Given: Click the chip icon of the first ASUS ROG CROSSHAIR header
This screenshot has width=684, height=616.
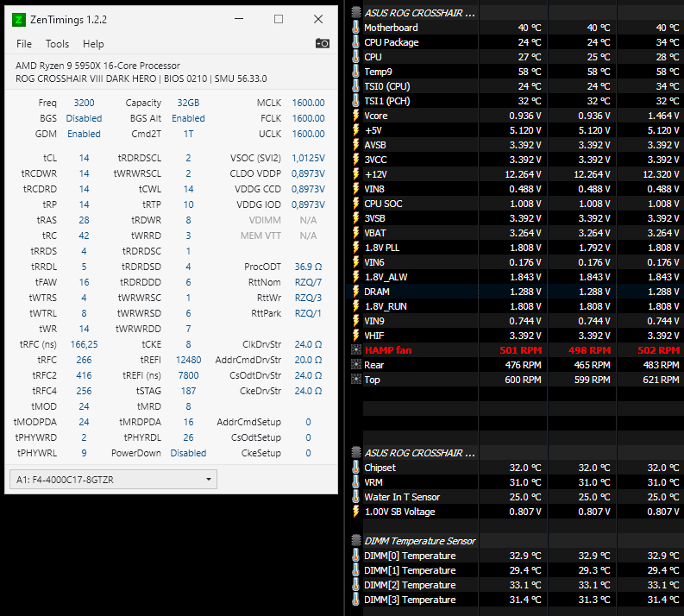Looking at the screenshot, I should click(x=356, y=13).
